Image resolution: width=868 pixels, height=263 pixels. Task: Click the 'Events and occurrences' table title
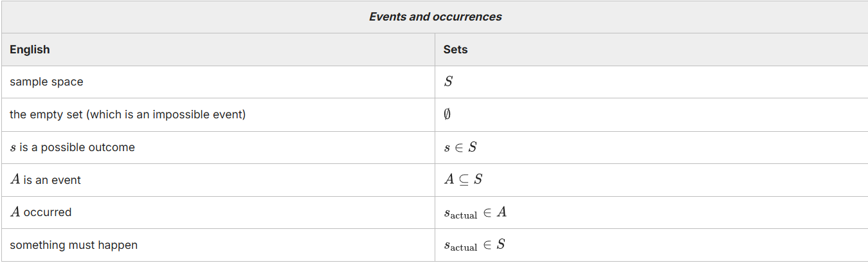point(435,17)
